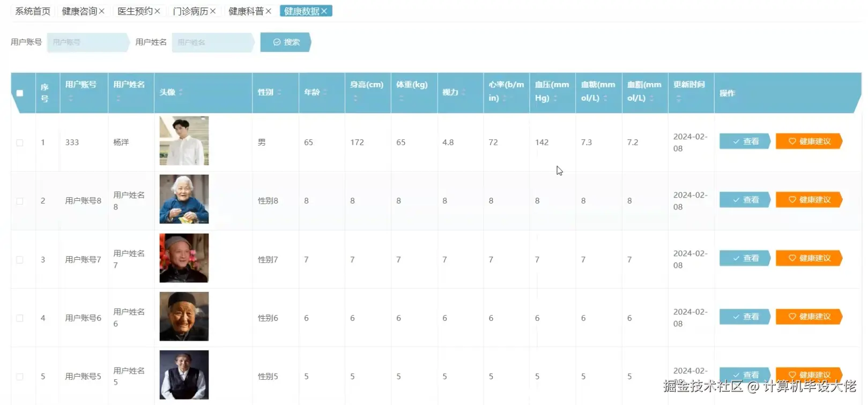View details for 用户账号8 row
This screenshot has width=868, height=405.
click(745, 200)
